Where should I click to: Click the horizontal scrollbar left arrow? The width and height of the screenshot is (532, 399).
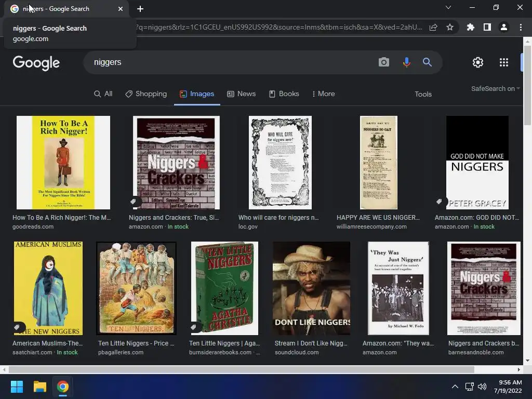tap(4, 369)
